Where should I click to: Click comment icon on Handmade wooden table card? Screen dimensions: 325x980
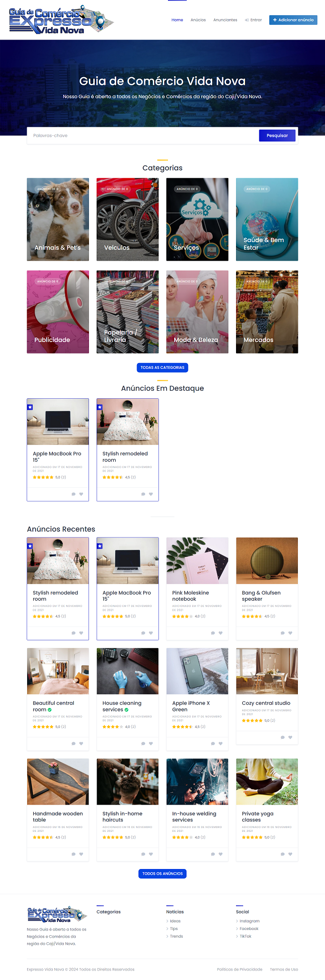tap(73, 854)
